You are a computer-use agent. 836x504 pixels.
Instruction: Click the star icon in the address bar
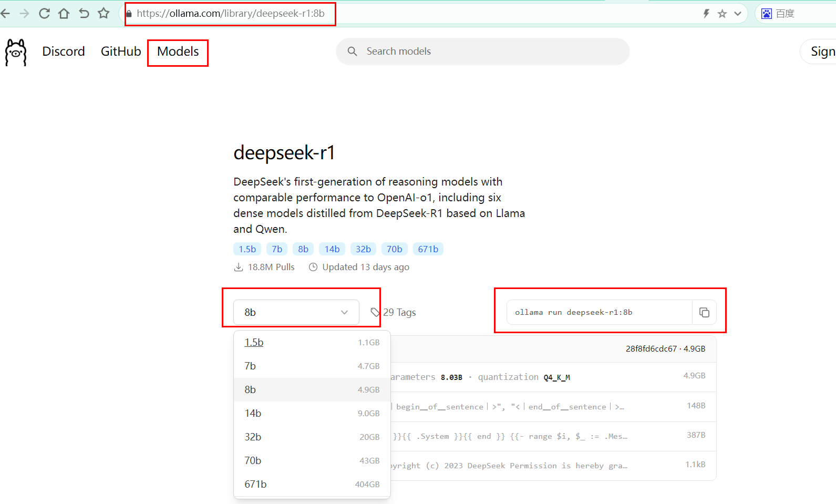tap(722, 14)
